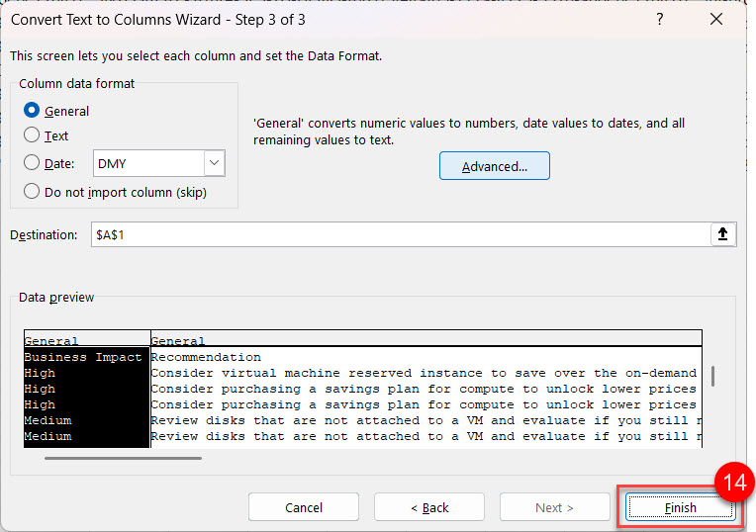
Task: Click inside the Destination $A$1 field
Action: click(x=396, y=234)
